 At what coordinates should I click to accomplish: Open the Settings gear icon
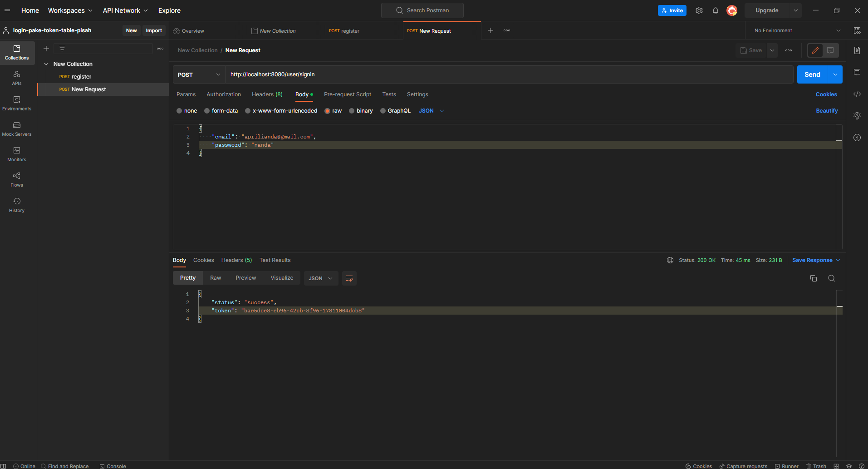(x=699, y=10)
